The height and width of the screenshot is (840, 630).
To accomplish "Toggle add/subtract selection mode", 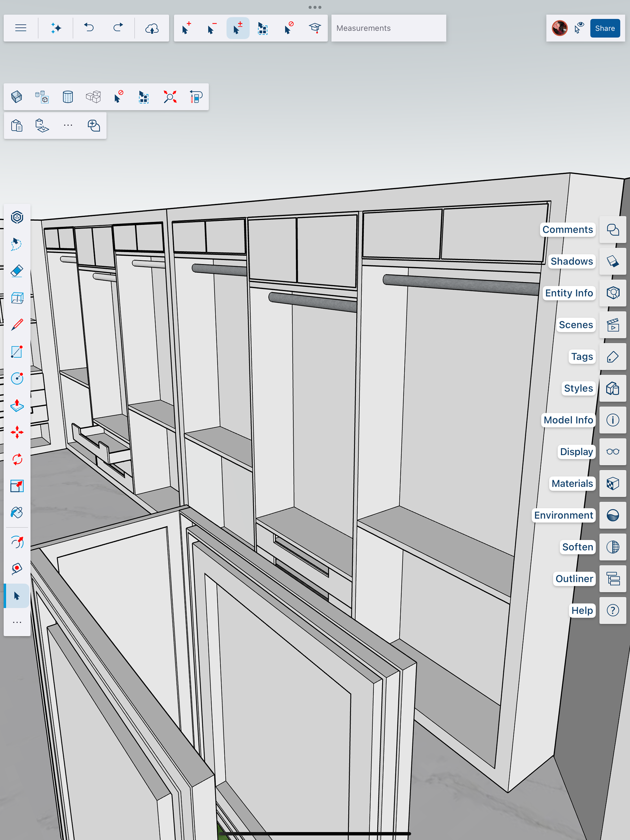I will [238, 28].
